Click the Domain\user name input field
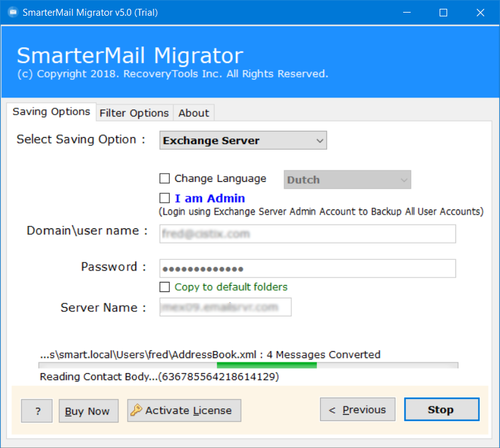The height and width of the screenshot is (448, 500). click(x=308, y=234)
